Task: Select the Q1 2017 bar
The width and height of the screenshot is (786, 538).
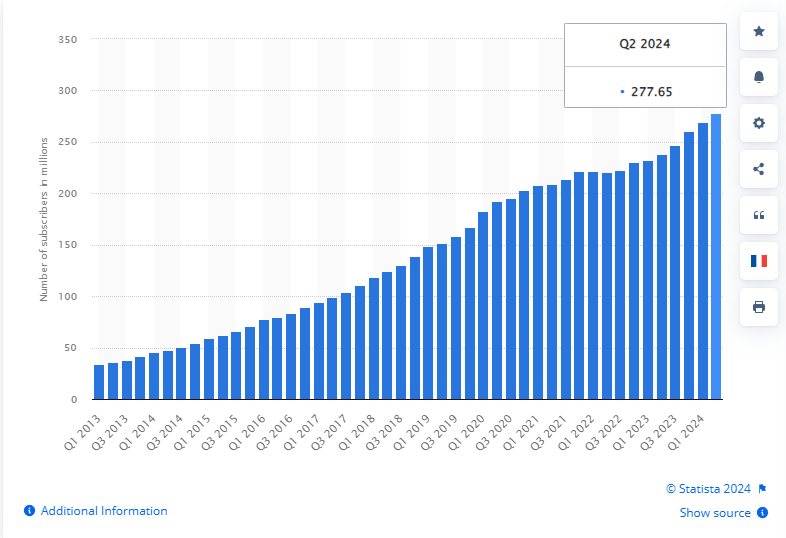Action: 319,351
